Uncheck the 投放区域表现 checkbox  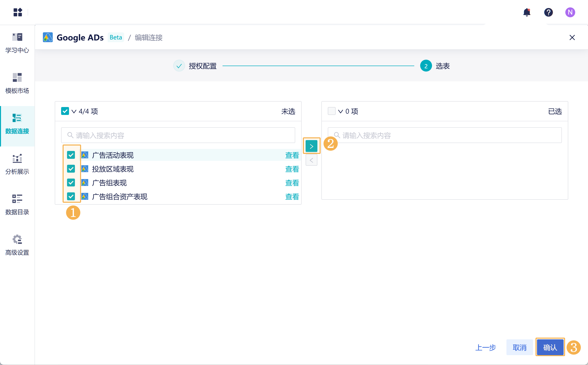coord(71,169)
